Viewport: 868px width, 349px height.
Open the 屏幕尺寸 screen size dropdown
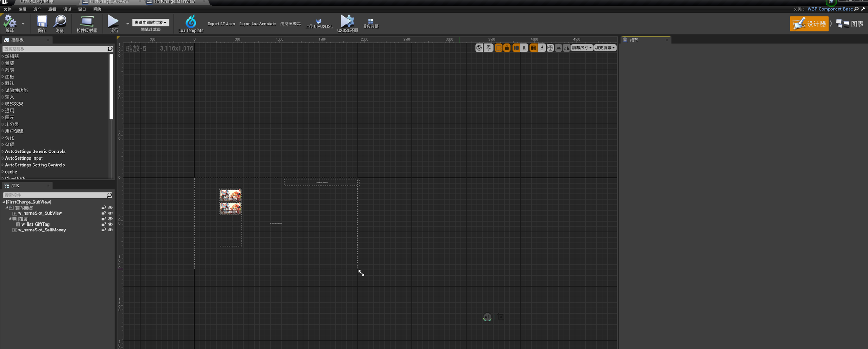[x=582, y=47]
